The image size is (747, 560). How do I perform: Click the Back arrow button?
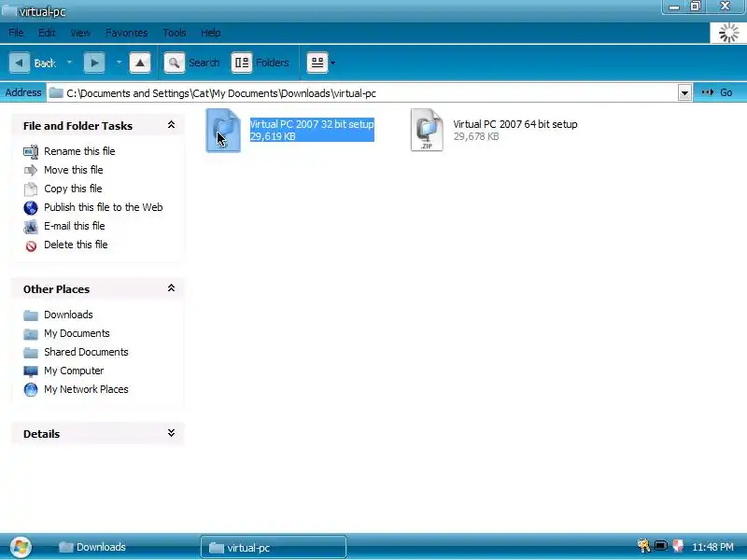tap(20, 63)
